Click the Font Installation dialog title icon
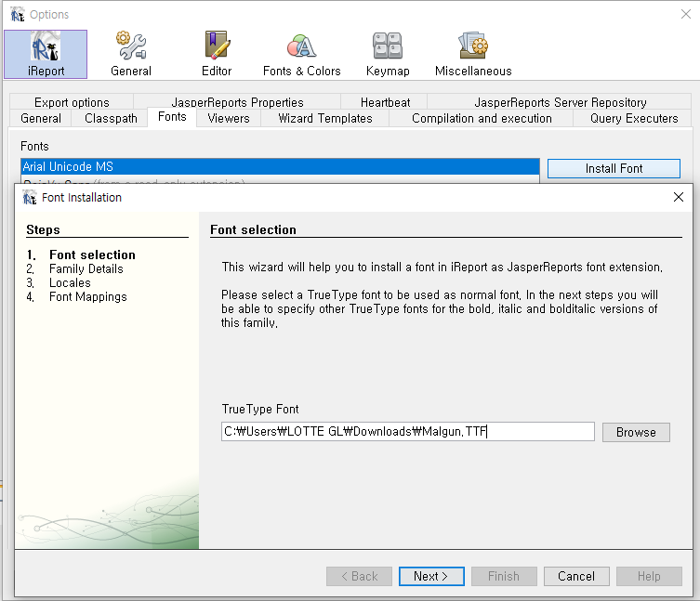 tap(30, 197)
